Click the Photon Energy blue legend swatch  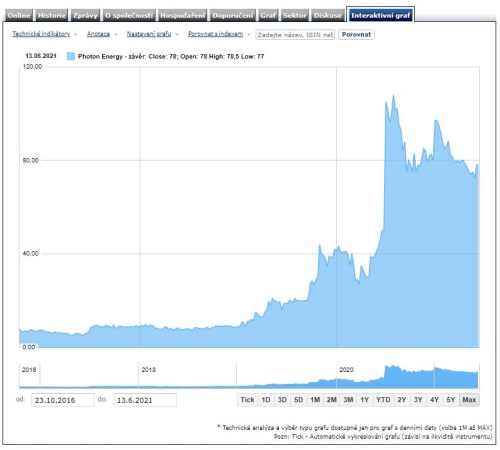[71, 56]
